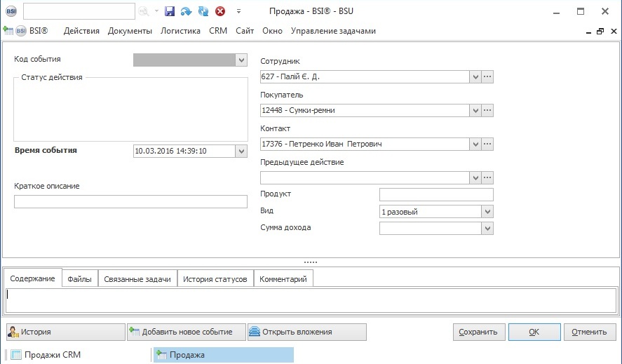Expand the Код события dropdown
The width and height of the screenshot is (622, 364).
(241, 60)
